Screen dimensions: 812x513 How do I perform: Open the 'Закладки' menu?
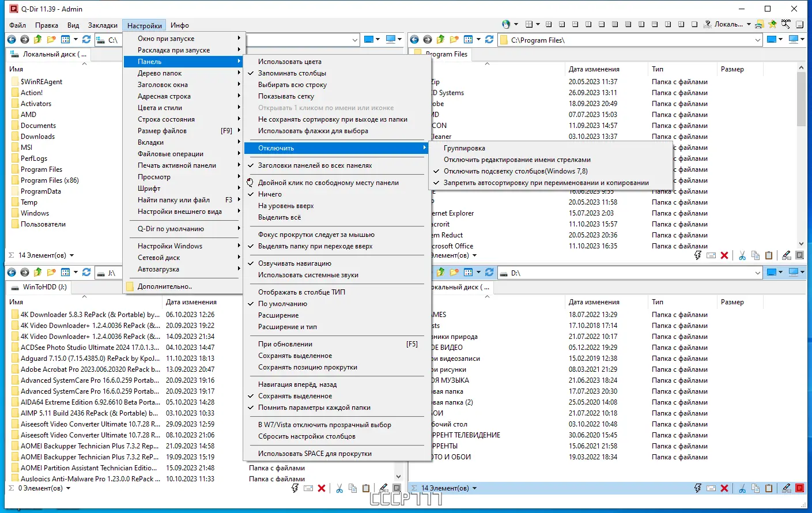[103, 25]
